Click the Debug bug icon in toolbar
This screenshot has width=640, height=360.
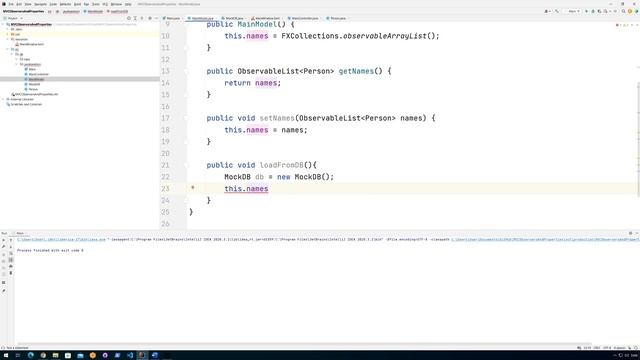pyautogui.click(x=593, y=11)
